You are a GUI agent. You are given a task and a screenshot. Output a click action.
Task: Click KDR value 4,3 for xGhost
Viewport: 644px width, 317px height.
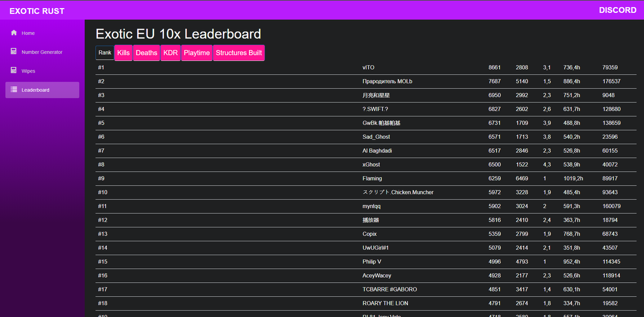click(547, 165)
